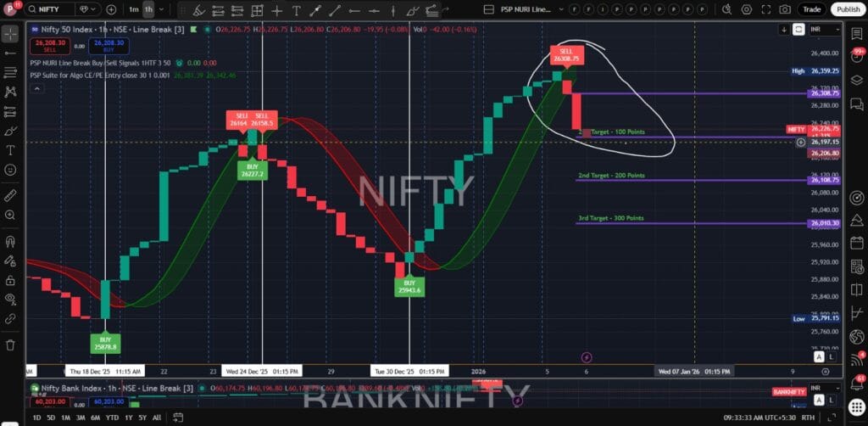This screenshot has width=868, height=426.
Task: Delete drawings using the trash icon
Action: (x=10, y=345)
